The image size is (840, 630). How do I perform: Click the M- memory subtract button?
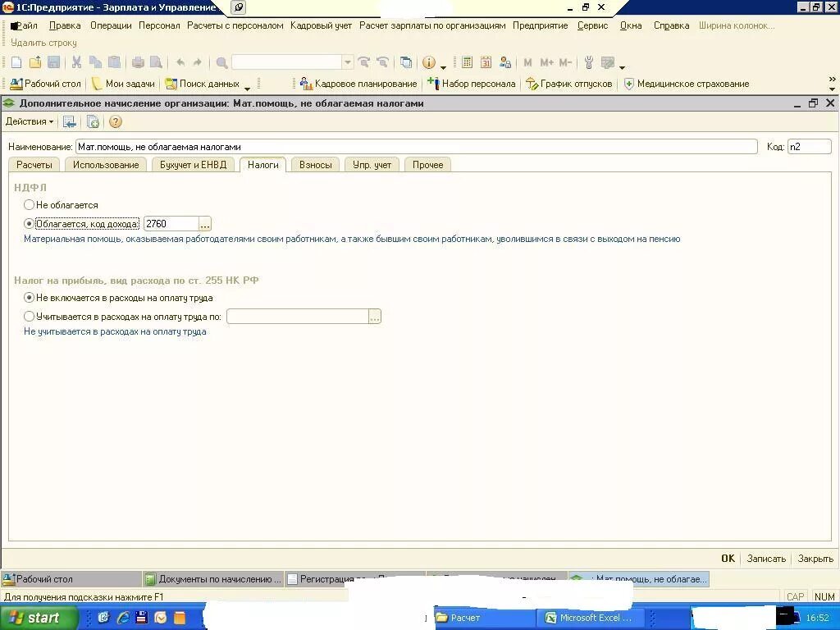(565, 62)
